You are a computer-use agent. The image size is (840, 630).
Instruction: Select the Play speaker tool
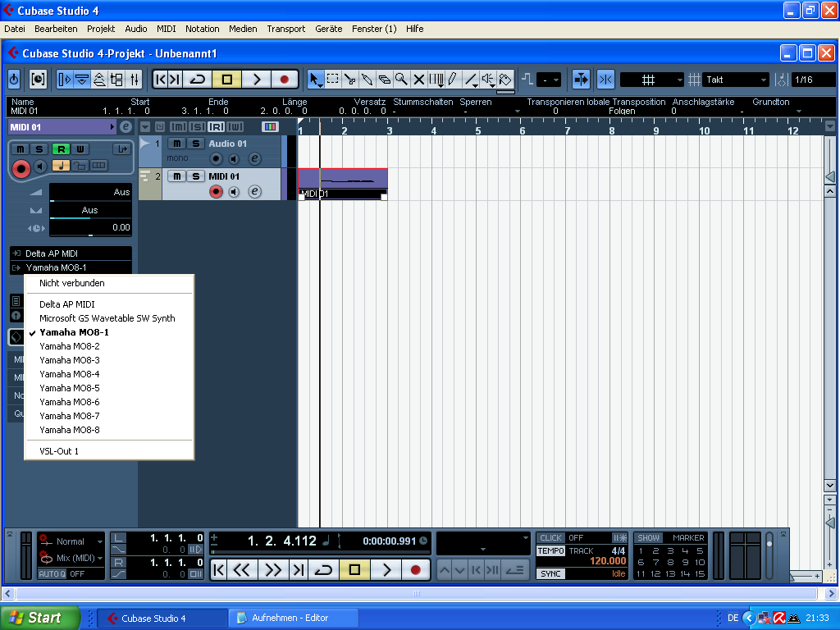click(488, 80)
